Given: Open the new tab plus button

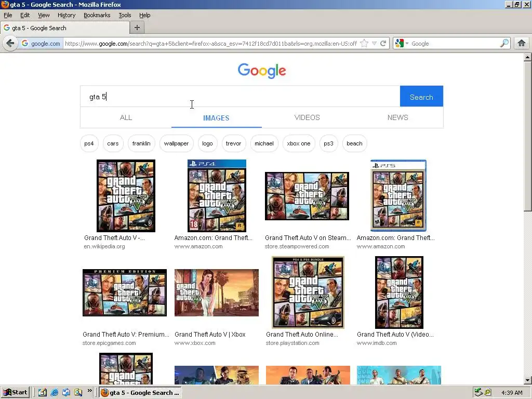Looking at the screenshot, I should coord(137,28).
